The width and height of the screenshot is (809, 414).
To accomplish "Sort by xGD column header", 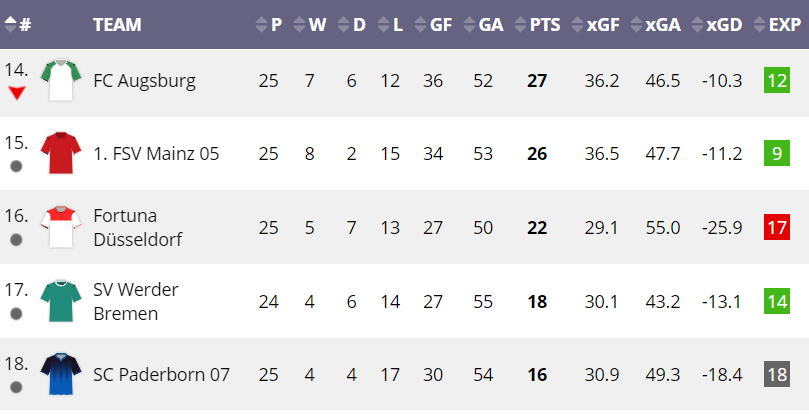I will coord(717,24).
